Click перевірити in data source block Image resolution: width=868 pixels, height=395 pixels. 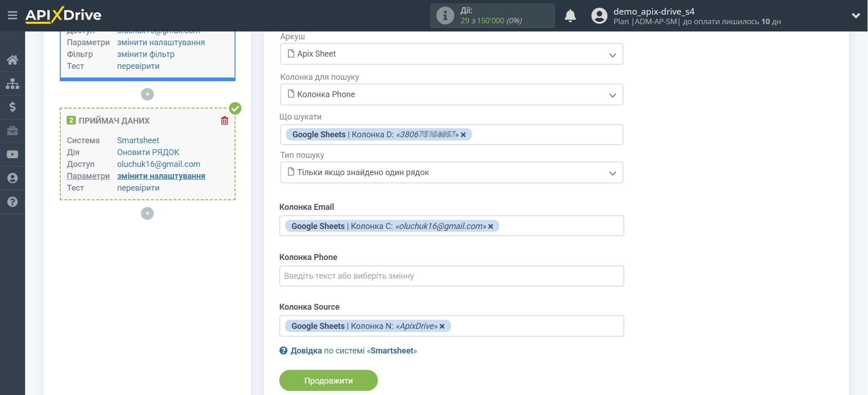click(138, 66)
